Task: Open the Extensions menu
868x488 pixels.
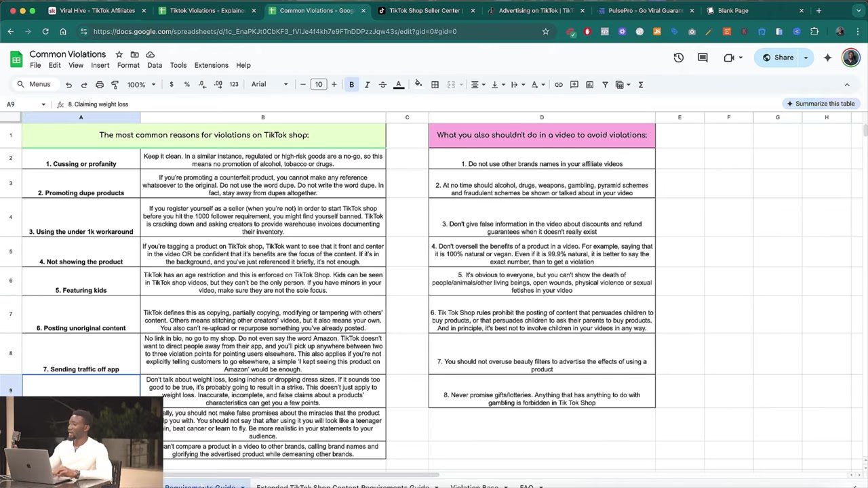Action: click(x=211, y=65)
